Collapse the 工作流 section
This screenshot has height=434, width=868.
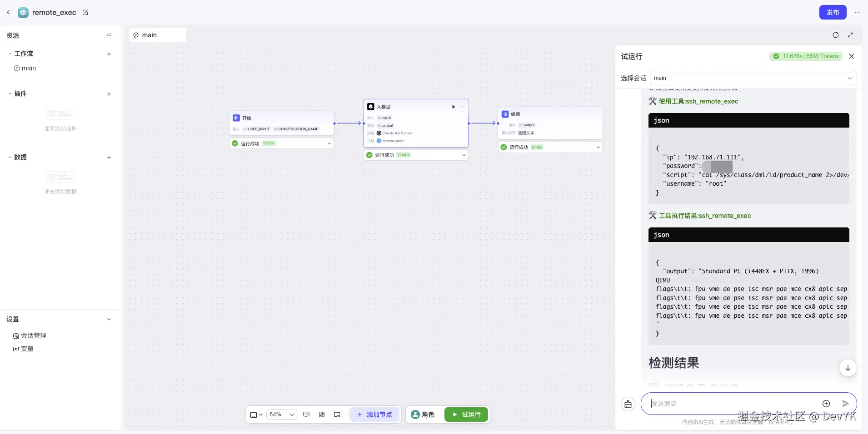pyautogui.click(x=10, y=54)
